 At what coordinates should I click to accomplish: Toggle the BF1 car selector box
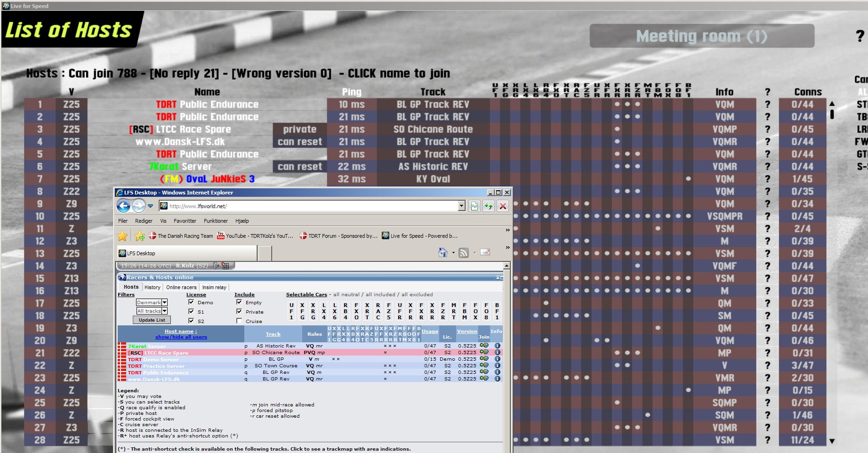[497, 311]
